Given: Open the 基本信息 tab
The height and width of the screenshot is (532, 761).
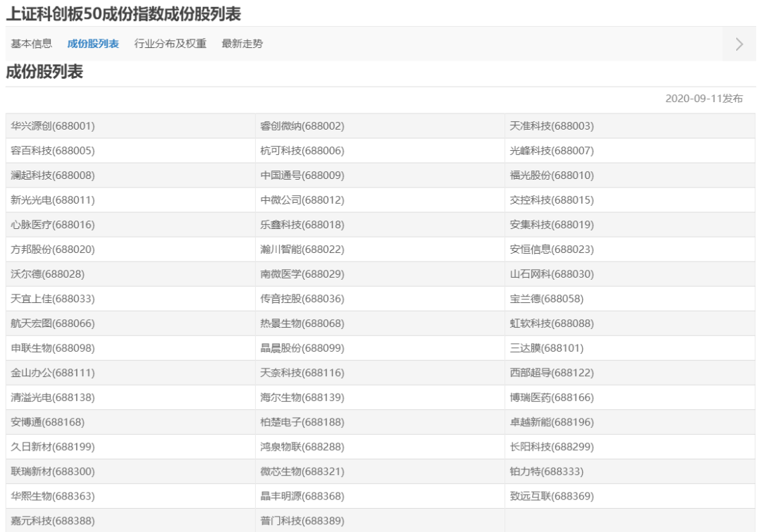Looking at the screenshot, I should tap(31, 44).
